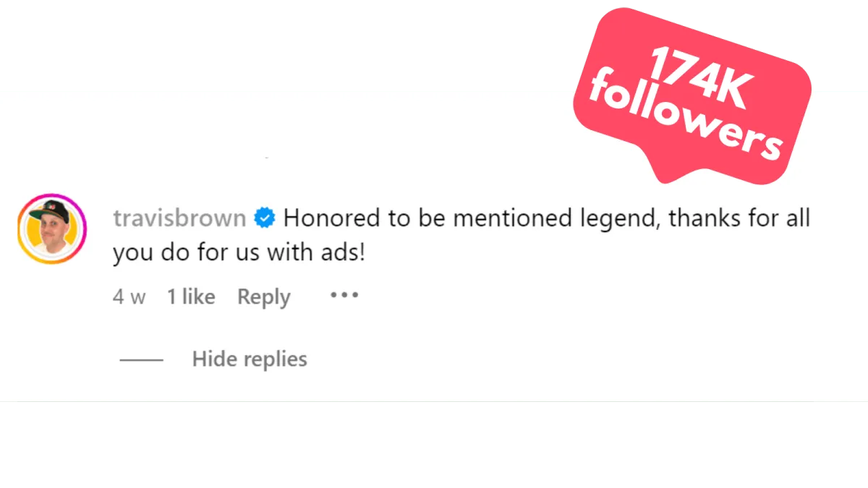Screen dimensions: 868x488
Task: Open the travisbrown username link
Action: coord(179,218)
